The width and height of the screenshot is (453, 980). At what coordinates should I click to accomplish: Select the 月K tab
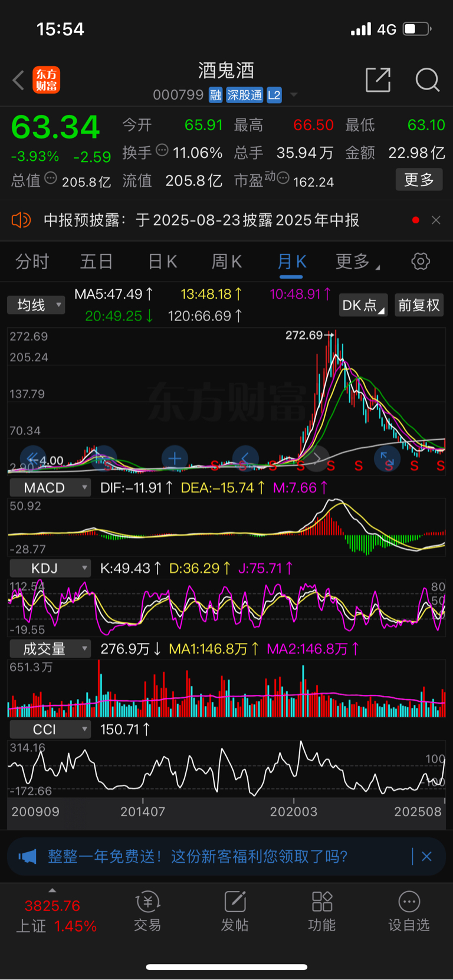pos(291,262)
